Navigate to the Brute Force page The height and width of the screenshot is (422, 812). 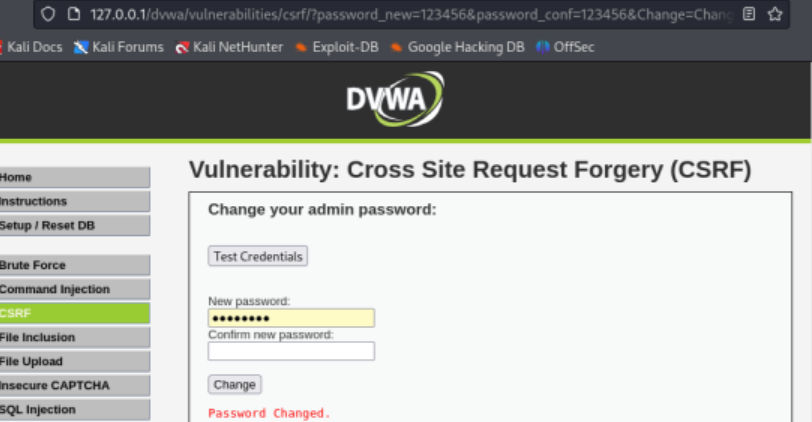[74, 265]
